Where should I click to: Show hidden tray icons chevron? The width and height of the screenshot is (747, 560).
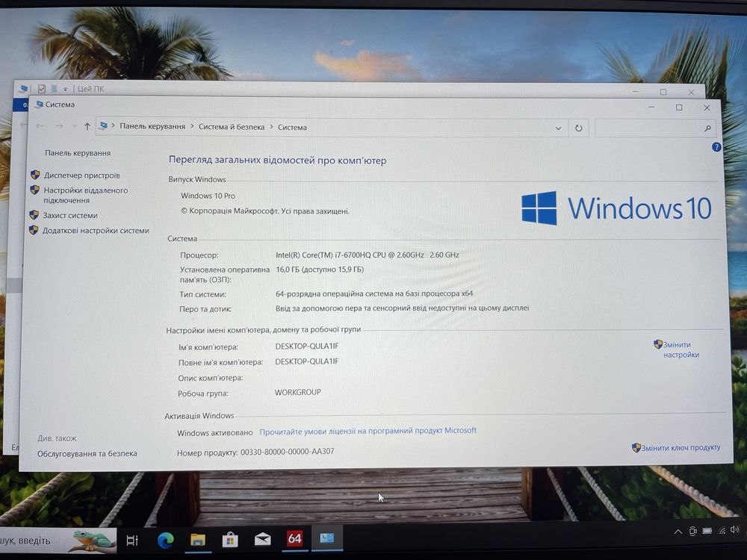click(x=678, y=532)
